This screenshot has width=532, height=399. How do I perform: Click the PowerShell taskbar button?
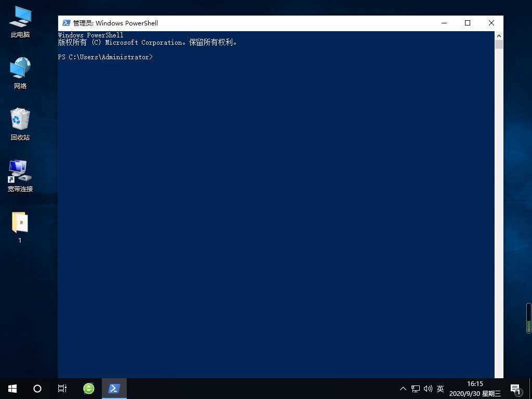[x=114, y=389]
